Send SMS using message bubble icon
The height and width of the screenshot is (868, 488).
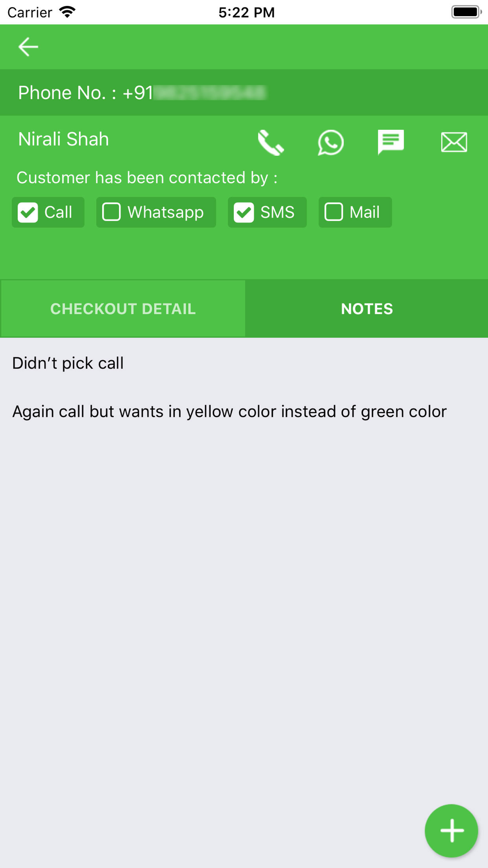pyautogui.click(x=391, y=143)
